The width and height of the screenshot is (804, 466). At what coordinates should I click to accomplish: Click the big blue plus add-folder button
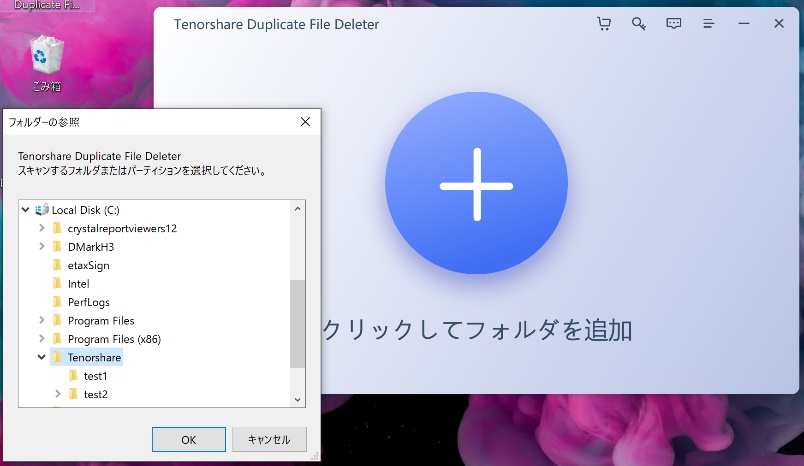point(476,183)
